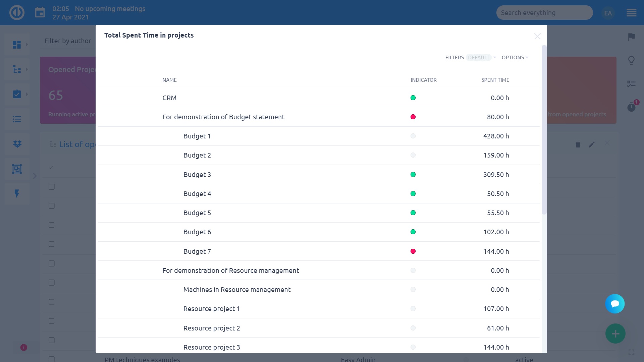Screen dimensions: 644x362
Task: Click the Search everything field
Action: tap(544, 13)
